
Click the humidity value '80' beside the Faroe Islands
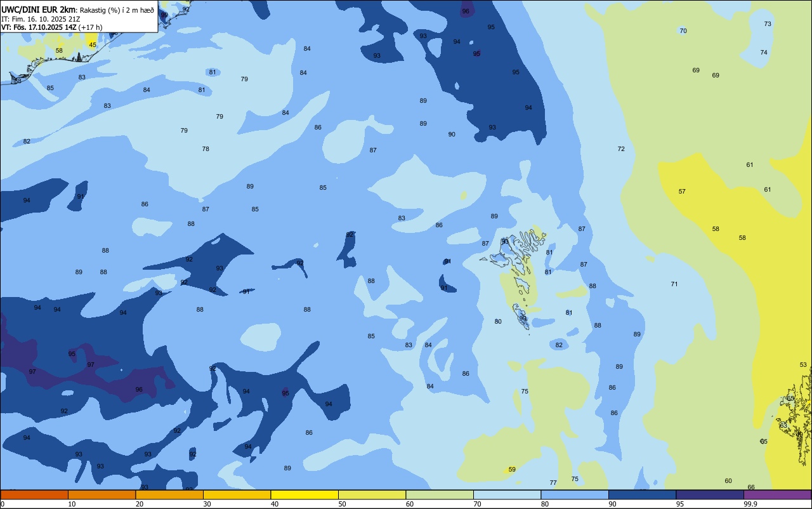point(498,321)
